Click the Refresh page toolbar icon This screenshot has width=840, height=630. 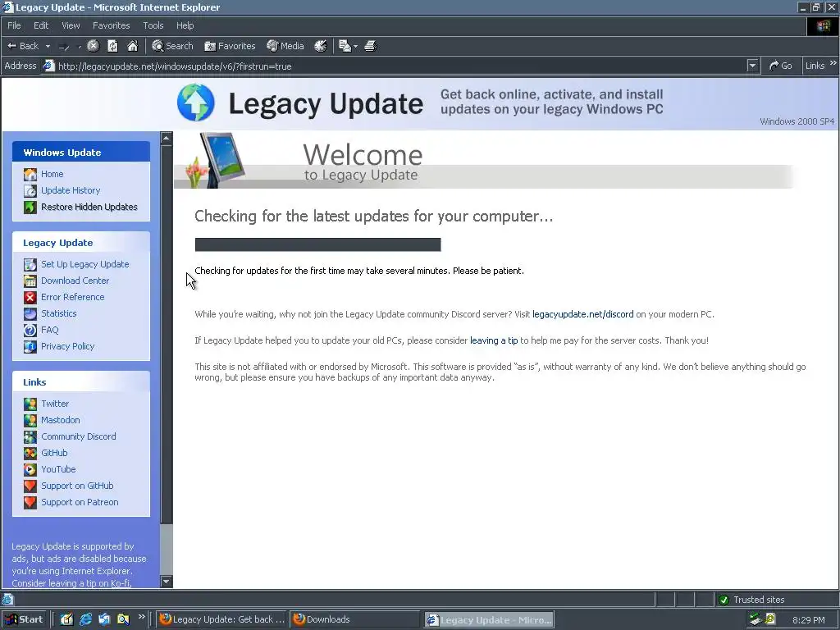point(112,46)
